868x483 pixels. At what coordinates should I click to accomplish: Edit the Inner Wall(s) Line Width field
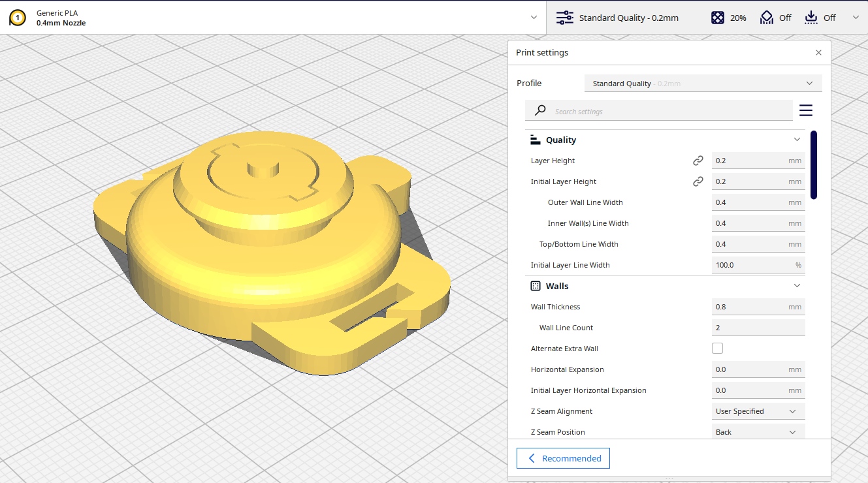758,223
